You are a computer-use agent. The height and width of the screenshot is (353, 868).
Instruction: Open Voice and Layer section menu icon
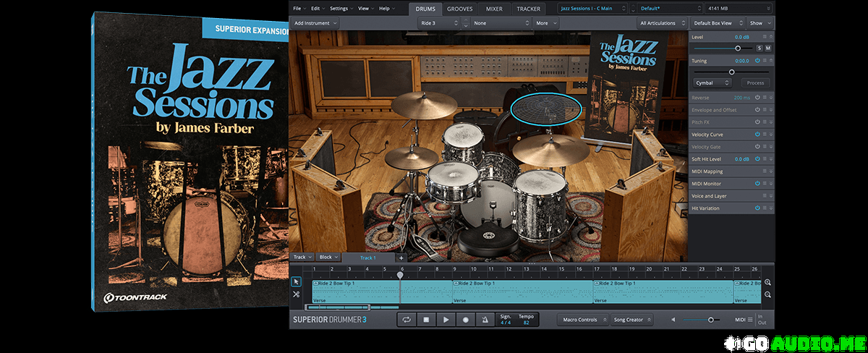coord(765,196)
